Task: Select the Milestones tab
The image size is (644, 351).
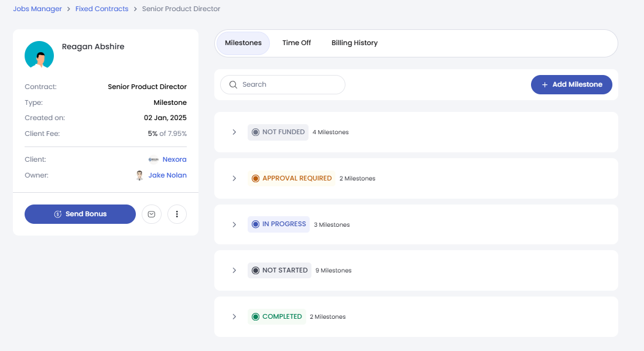Action: (x=243, y=43)
